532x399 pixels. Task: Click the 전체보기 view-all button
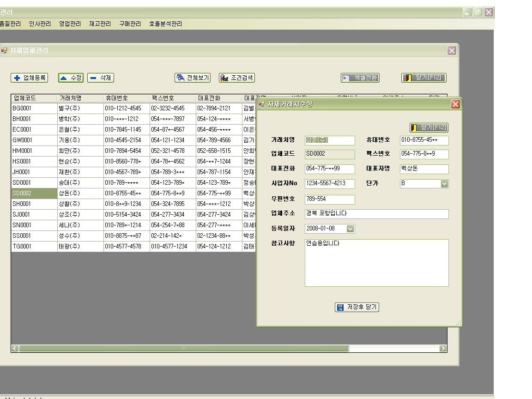pos(193,78)
